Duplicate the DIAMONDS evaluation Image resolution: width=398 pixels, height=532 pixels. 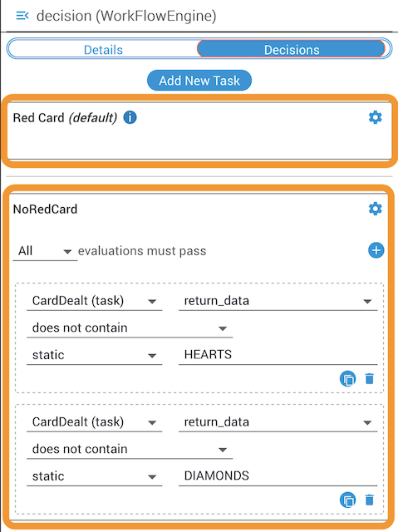[348, 500]
